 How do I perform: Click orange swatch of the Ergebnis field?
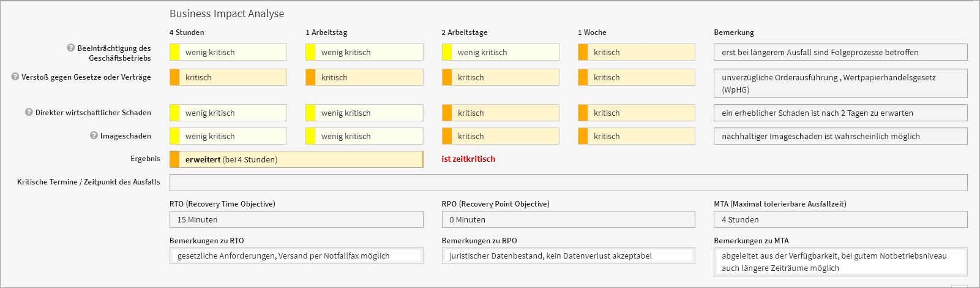click(174, 160)
